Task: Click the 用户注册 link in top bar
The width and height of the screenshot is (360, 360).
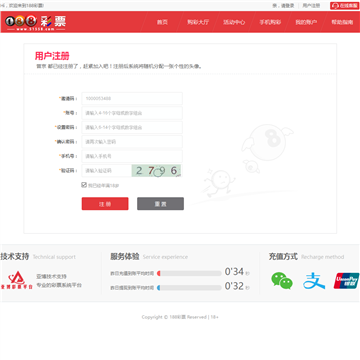Action: pos(311,6)
